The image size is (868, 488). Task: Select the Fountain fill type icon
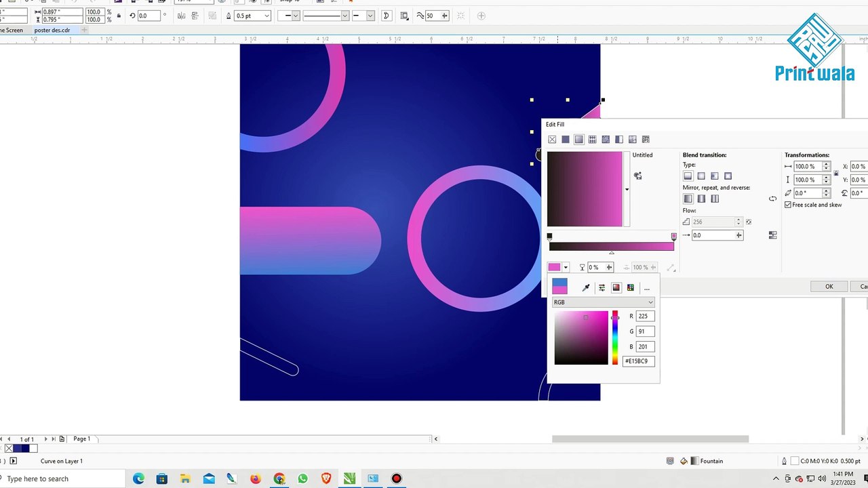pos(578,140)
